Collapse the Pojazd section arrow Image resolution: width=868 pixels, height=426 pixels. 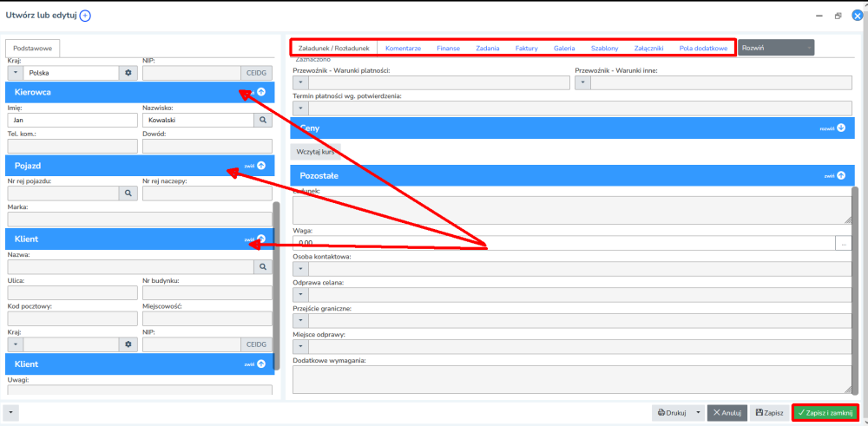click(261, 166)
